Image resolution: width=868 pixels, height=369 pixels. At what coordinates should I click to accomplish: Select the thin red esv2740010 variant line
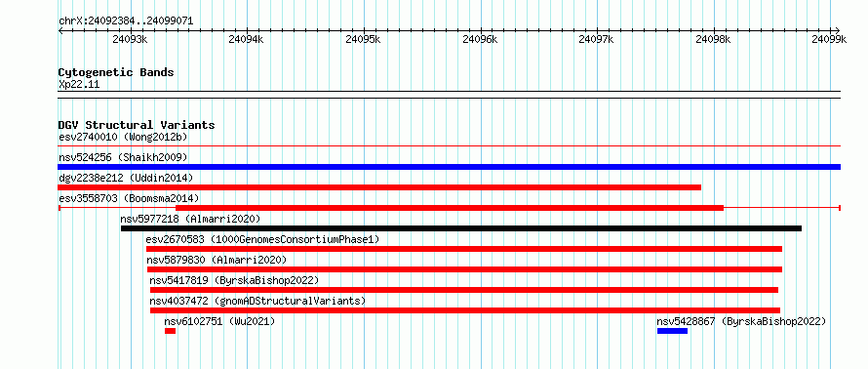pos(449,146)
